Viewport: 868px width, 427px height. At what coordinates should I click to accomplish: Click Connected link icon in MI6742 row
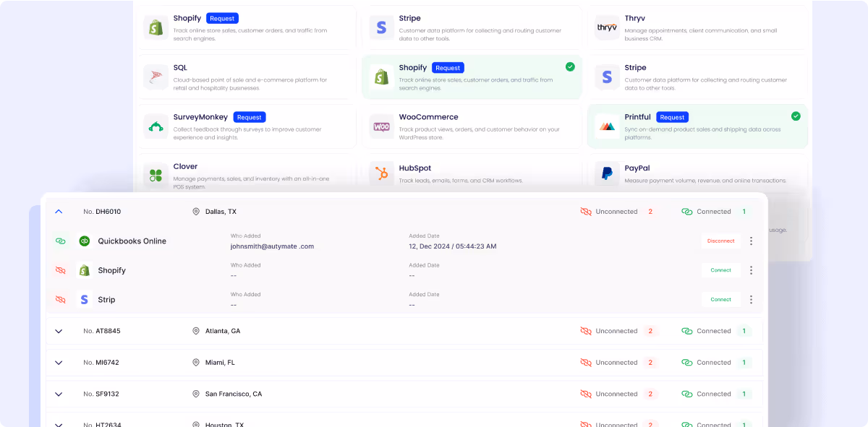[x=687, y=363]
